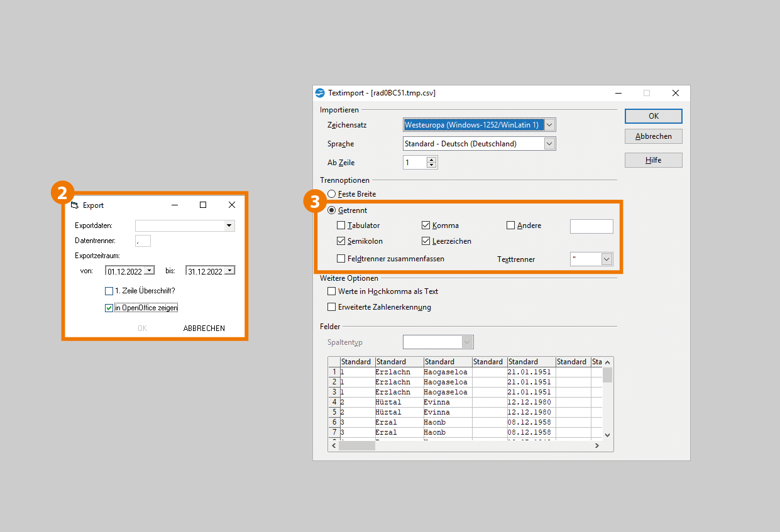The image size is (780, 532).
Task: Expand the Sprache dropdown
Action: click(549, 144)
